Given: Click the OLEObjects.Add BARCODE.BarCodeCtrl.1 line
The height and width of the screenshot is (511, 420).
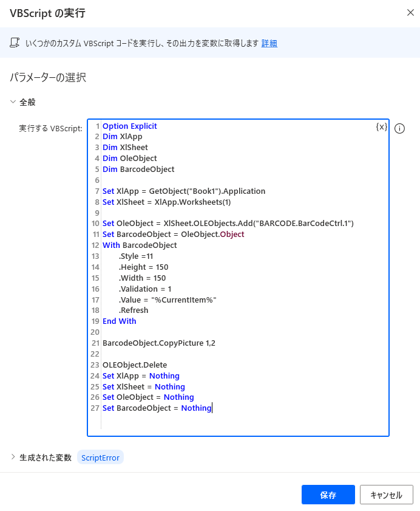Looking at the screenshot, I should click(x=228, y=224).
